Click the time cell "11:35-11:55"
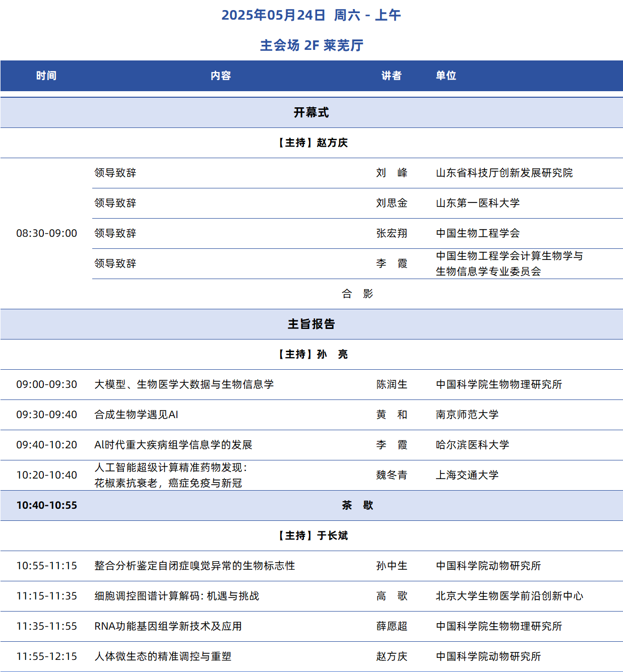This screenshot has height=672, width=623. tap(47, 626)
